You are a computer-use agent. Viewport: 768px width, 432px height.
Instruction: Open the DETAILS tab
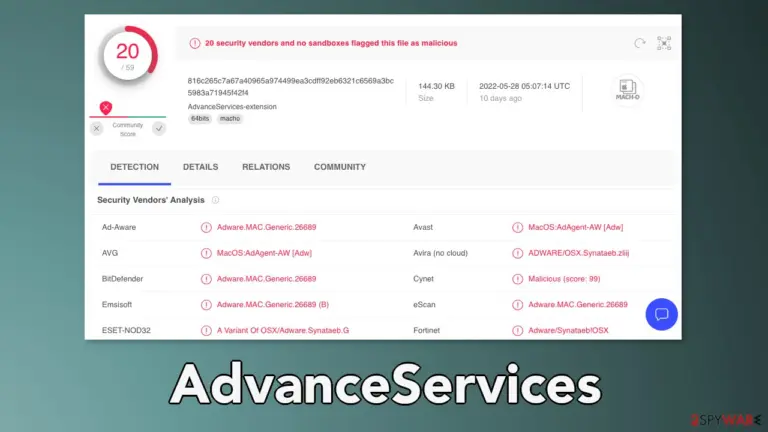click(200, 167)
